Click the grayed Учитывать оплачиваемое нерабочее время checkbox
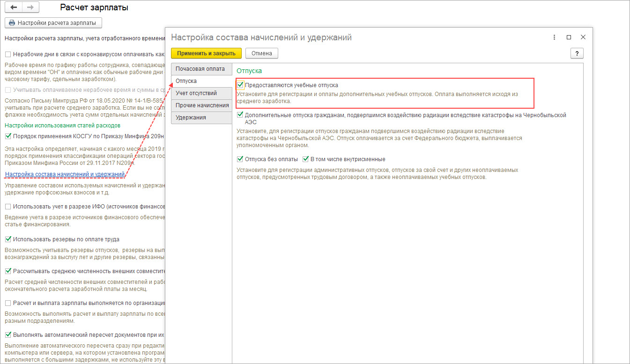 [8, 89]
